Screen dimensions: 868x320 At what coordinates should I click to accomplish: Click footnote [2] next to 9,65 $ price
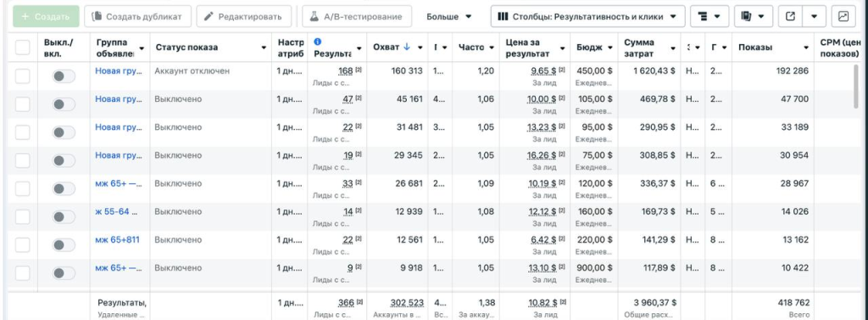point(561,70)
